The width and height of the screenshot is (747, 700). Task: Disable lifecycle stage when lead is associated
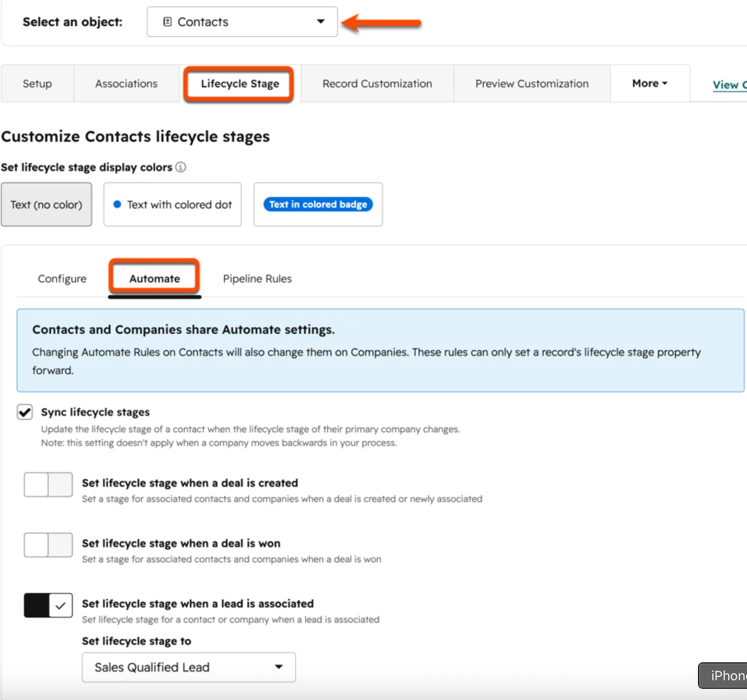(x=48, y=605)
